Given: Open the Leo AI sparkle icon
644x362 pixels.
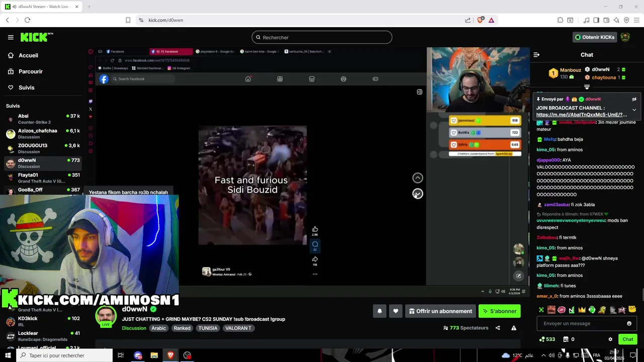Looking at the screenshot, I should (616, 20).
